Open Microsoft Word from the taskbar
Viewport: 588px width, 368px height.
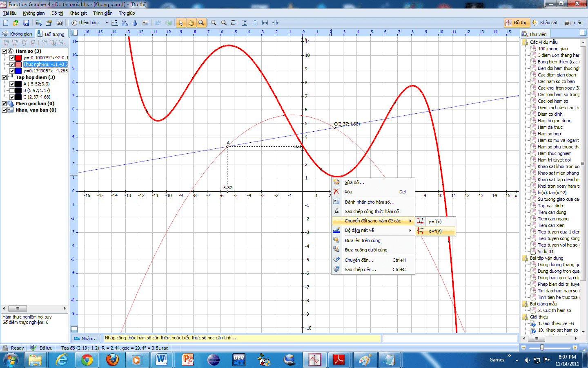coord(162,360)
